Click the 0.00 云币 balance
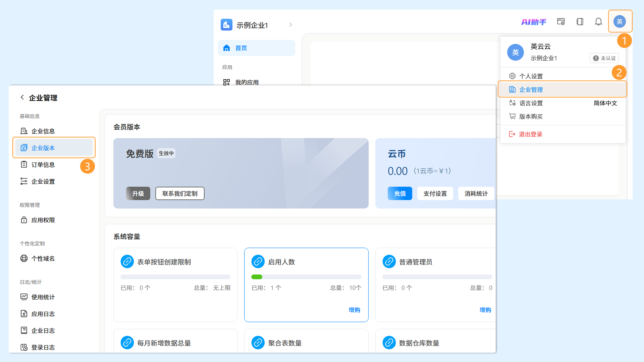The width and height of the screenshot is (644, 362). [x=397, y=171]
